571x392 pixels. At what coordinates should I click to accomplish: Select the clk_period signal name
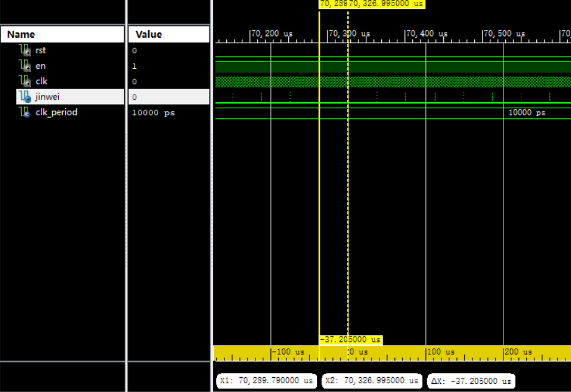click(x=56, y=112)
